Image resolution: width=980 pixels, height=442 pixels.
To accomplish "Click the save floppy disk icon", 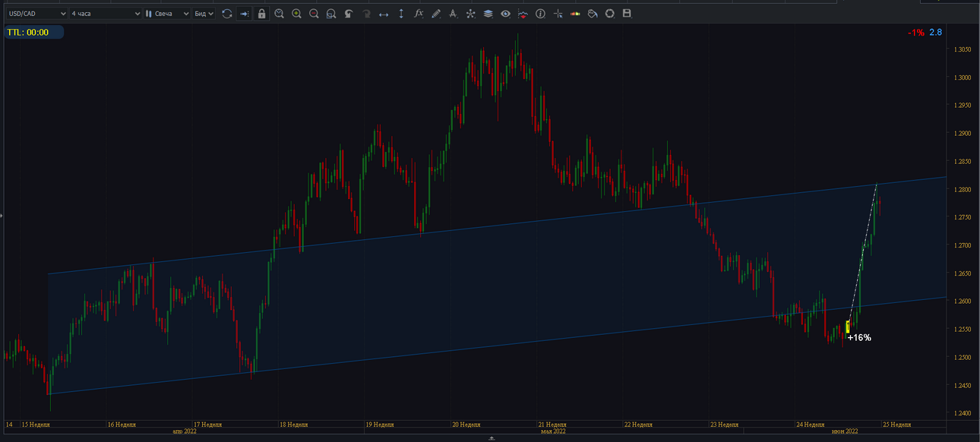I will [627, 14].
